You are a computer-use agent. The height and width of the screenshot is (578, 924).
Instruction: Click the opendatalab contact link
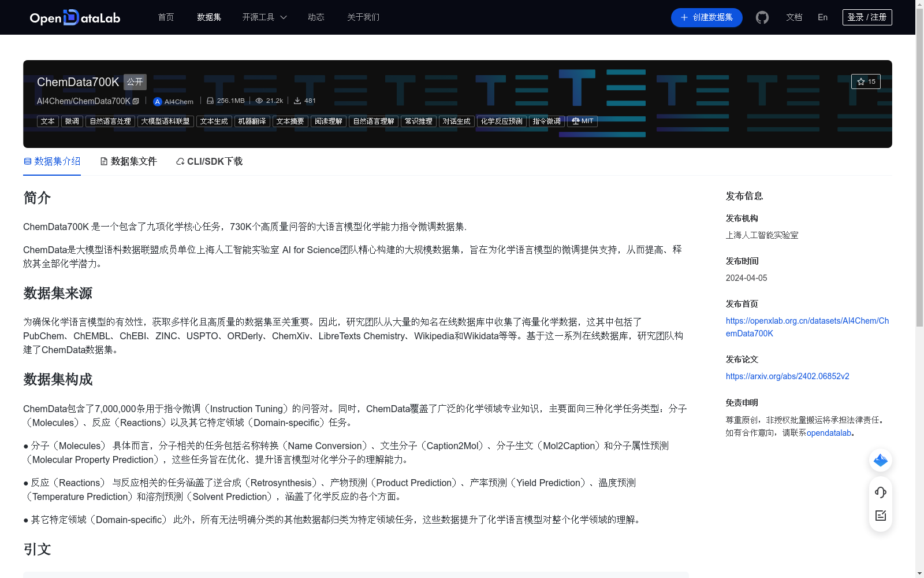tap(829, 433)
